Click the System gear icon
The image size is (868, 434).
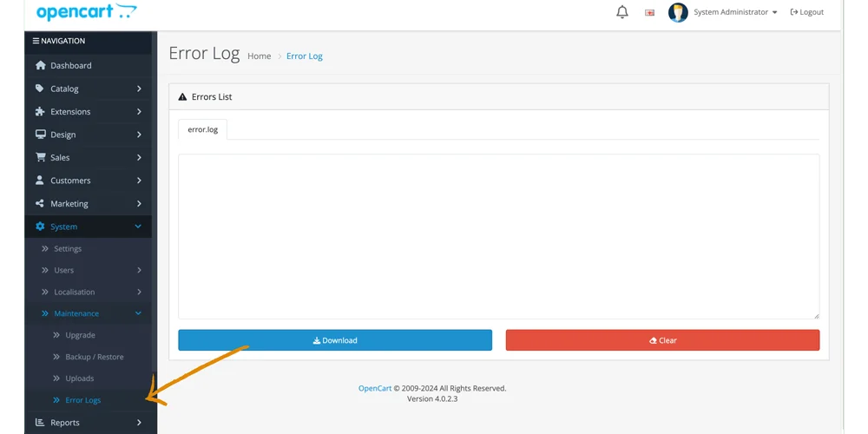[x=40, y=227]
